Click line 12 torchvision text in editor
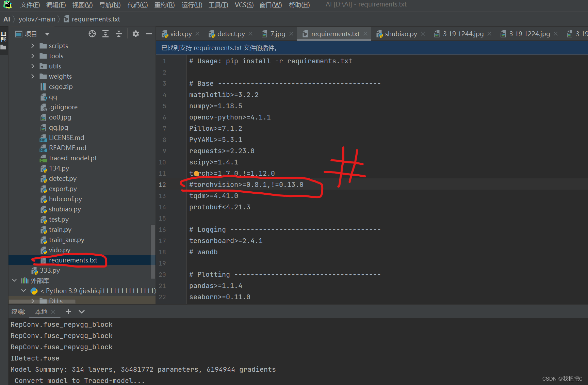588x385 pixels. tap(246, 185)
